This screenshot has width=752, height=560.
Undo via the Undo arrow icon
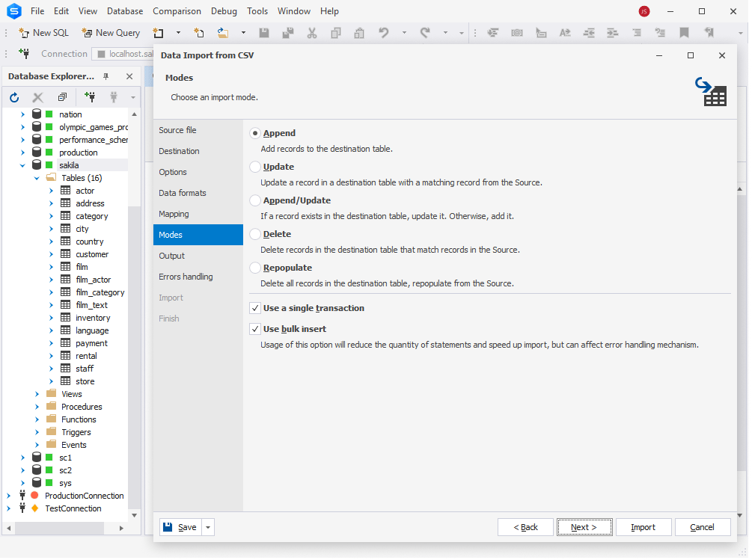pos(383,32)
